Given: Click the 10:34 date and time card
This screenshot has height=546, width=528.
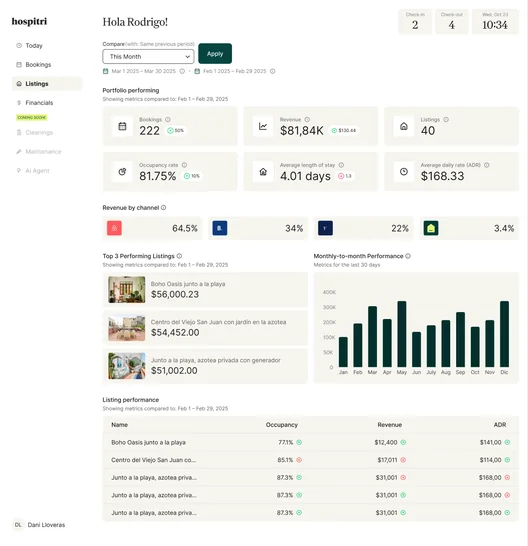Looking at the screenshot, I should pyautogui.click(x=495, y=22).
